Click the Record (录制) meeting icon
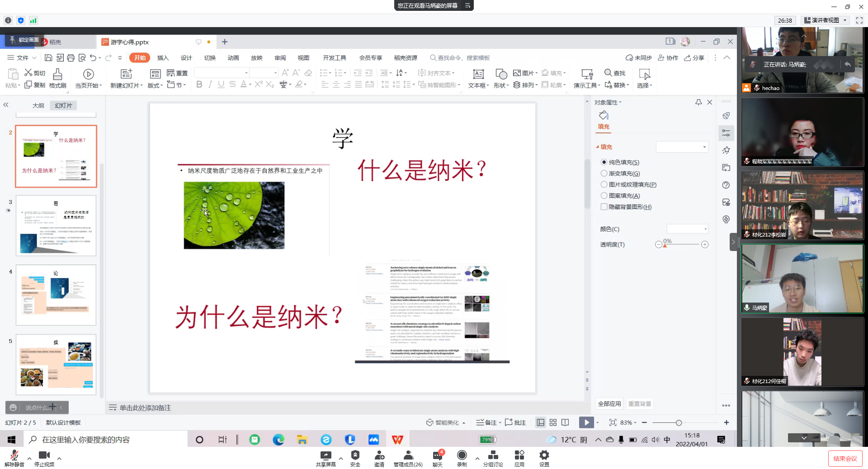 pos(462,455)
